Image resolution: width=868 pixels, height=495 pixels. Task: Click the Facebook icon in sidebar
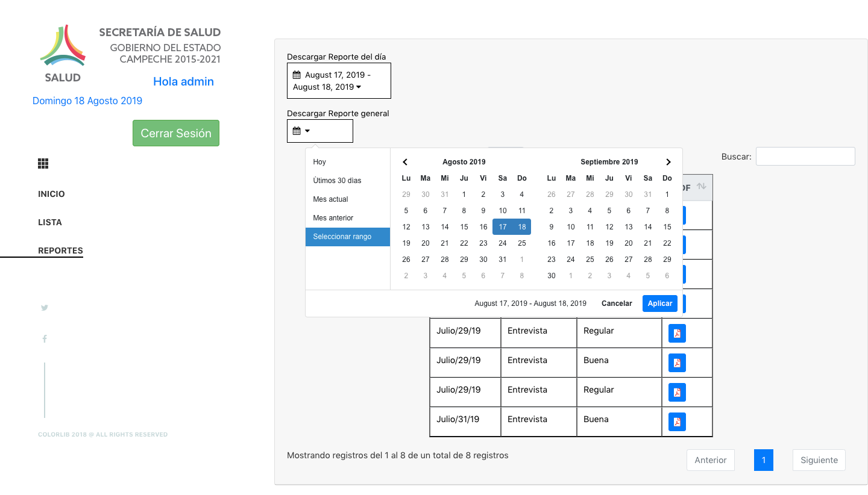(45, 339)
